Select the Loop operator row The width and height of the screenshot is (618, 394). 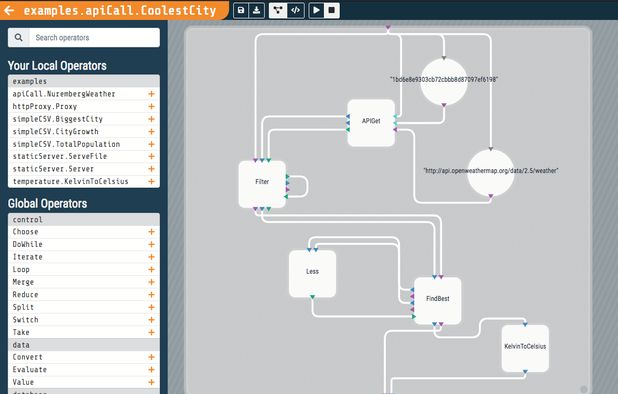pyautogui.click(x=84, y=269)
